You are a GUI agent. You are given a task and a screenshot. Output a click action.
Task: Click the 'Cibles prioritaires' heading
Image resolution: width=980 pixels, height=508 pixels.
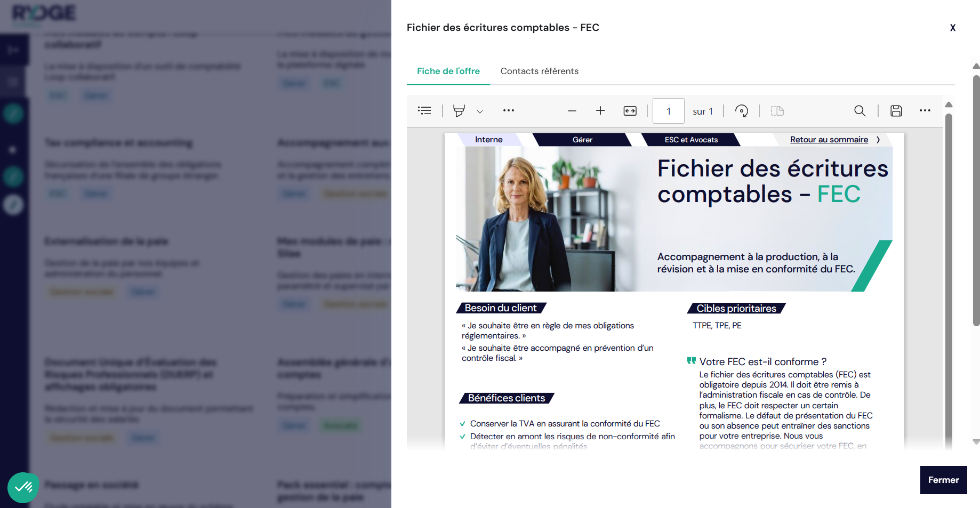tap(736, 309)
